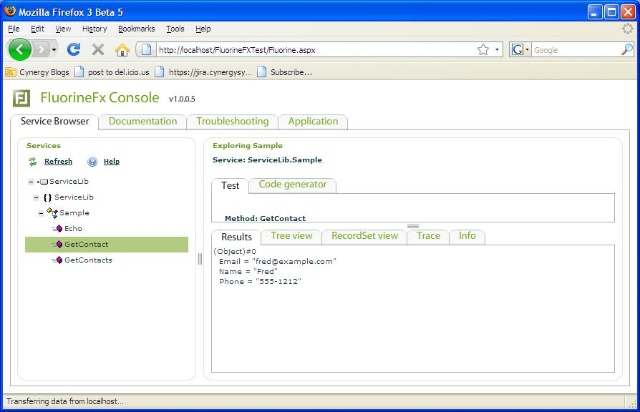Click the purple Echo method icon

(x=58, y=229)
